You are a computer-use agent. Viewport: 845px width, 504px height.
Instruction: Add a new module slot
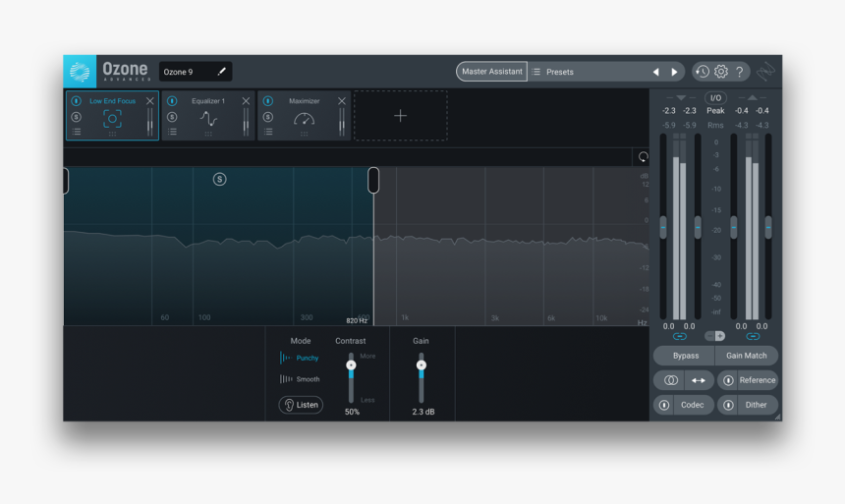point(401,116)
